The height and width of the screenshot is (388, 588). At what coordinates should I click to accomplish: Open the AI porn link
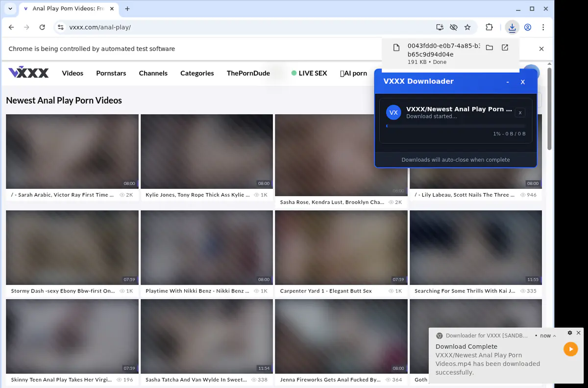[354, 73]
